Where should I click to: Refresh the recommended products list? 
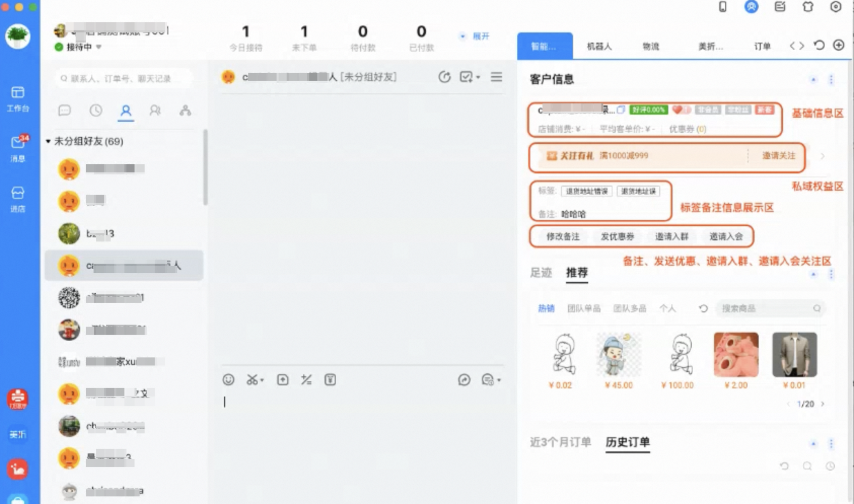[x=703, y=308]
